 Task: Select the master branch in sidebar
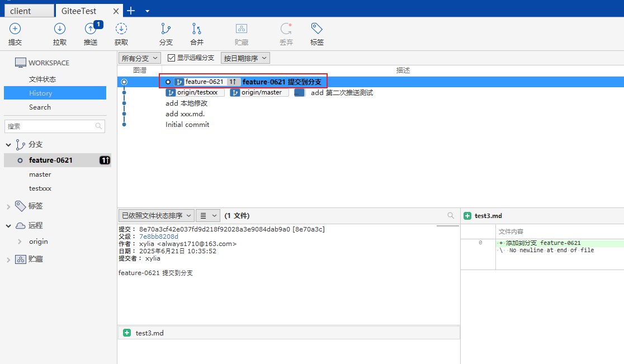(40, 174)
